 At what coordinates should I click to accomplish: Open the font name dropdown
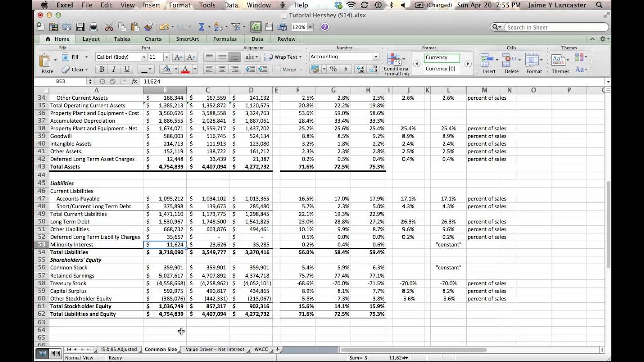point(144,57)
